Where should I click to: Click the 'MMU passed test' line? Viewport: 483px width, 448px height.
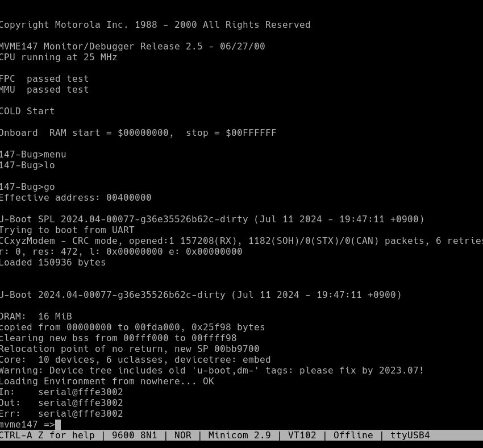point(44,90)
